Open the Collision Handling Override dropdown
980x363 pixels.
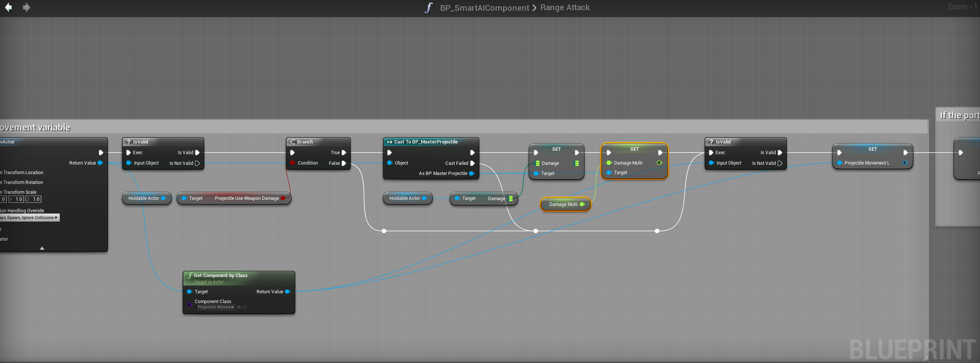click(30, 218)
